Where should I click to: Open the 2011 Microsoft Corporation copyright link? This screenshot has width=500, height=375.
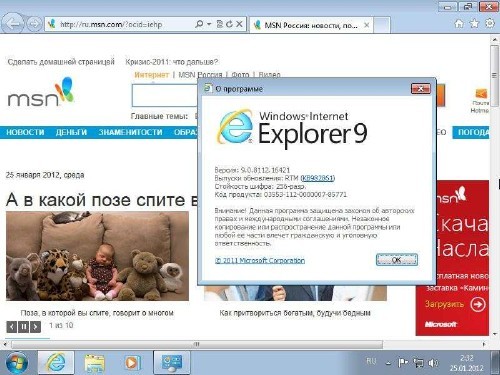(260, 260)
